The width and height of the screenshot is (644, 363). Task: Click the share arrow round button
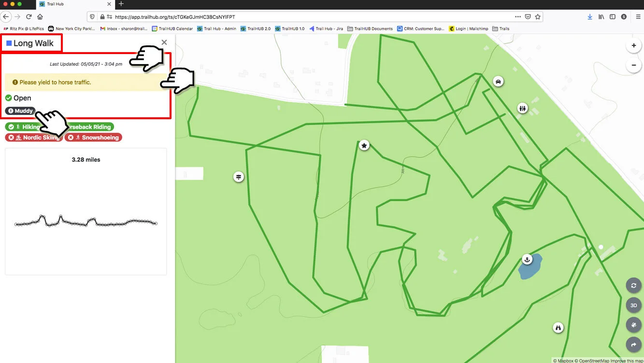click(x=633, y=345)
